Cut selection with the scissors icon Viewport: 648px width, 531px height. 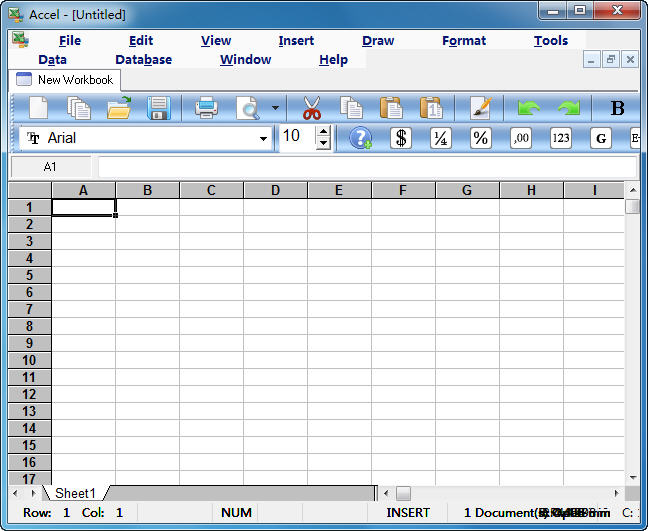[312, 108]
